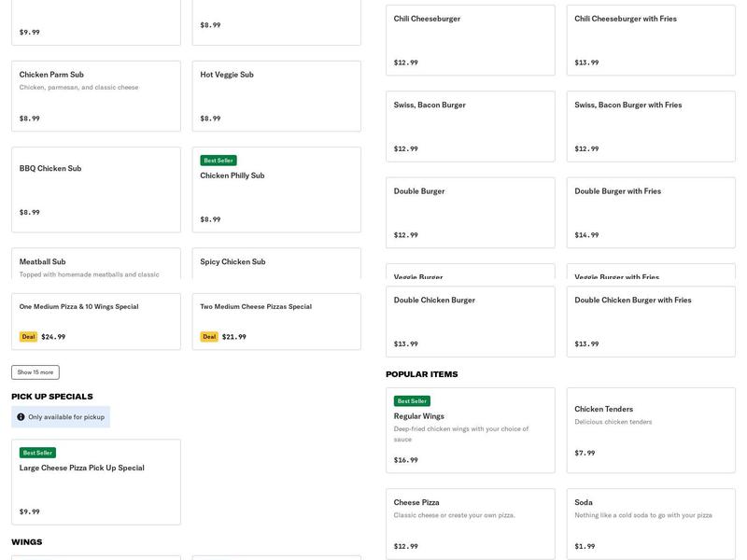Expand list with Show 15 more
Image resolution: width=747 pixels, height=560 pixels.
(35, 372)
